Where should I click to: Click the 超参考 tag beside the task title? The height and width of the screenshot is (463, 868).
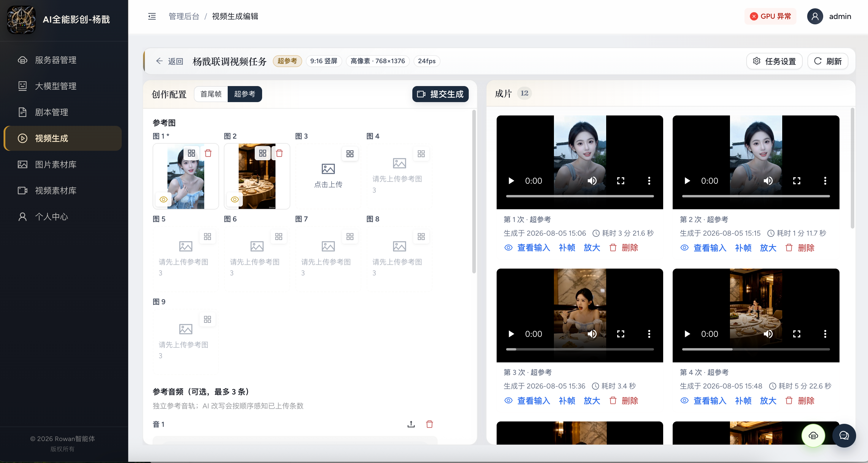click(x=287, y=61)
